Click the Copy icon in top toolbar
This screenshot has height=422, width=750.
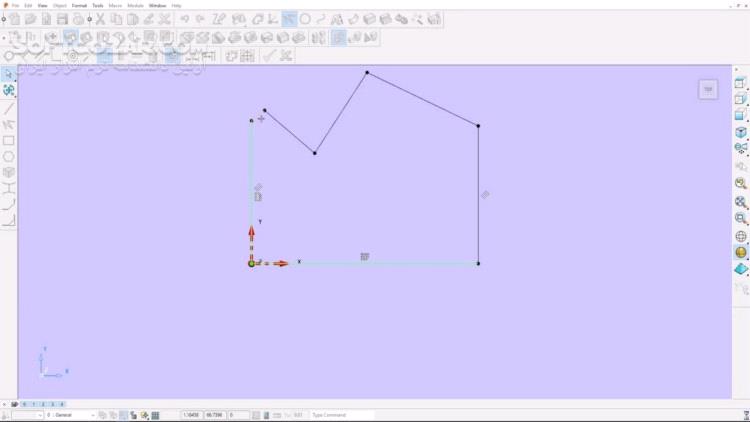click(116, 19)
